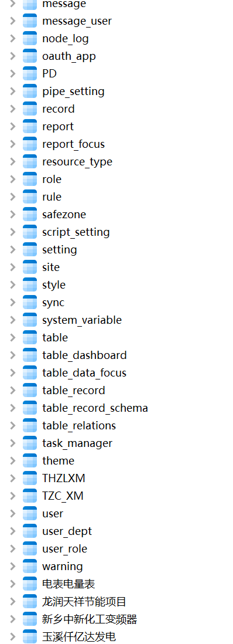The width and height of the screenshot is (233, 644).
Task: Expand the report_focus tree entry
Action: pos(13,144)
